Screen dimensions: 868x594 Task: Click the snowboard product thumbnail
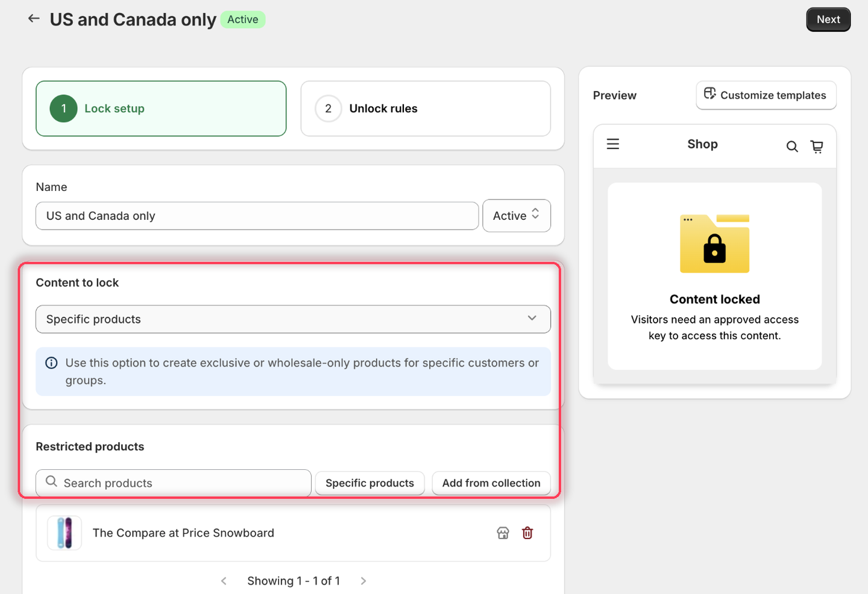pyautogui.click(x=64, y=533)
